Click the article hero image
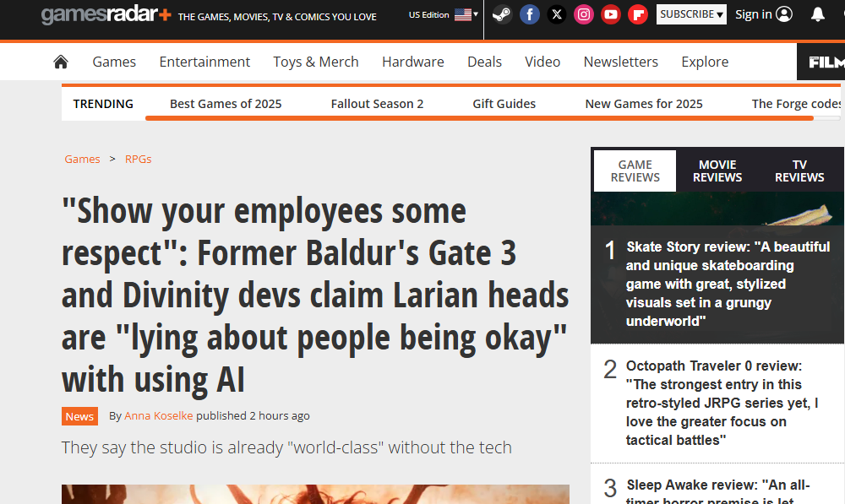This screenshot has height=504, width=845. pos(315,495)
